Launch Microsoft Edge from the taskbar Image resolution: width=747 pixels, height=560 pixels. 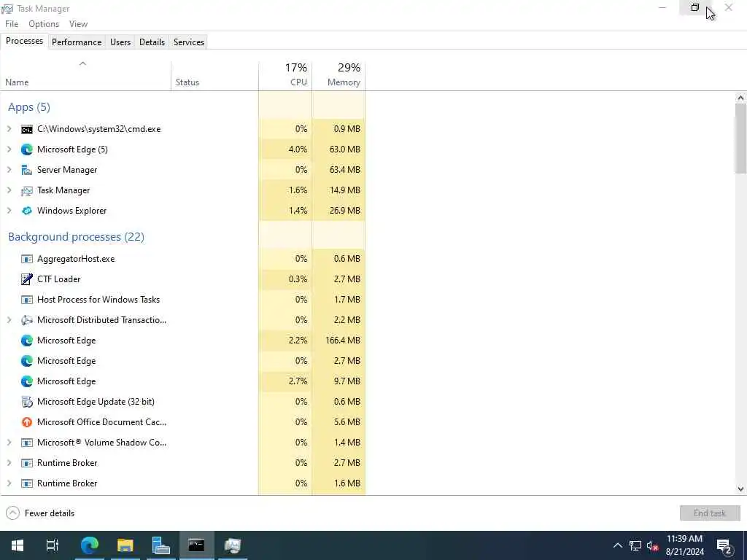[x=90, y=545]
